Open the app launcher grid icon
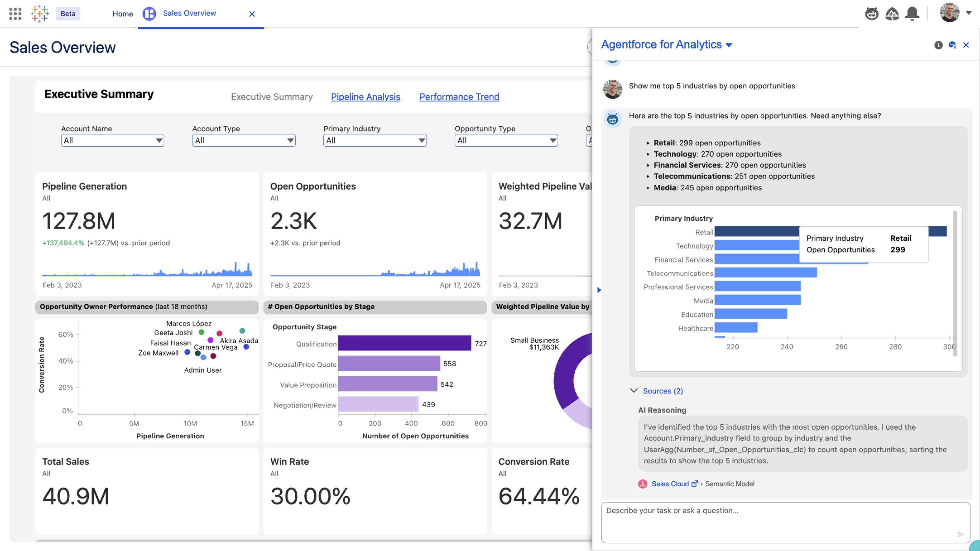 [x=15, y=14]
